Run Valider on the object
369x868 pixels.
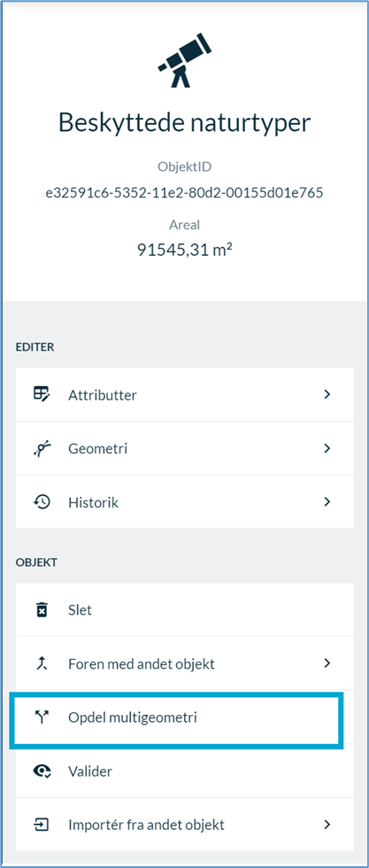(x=185, y=771)
